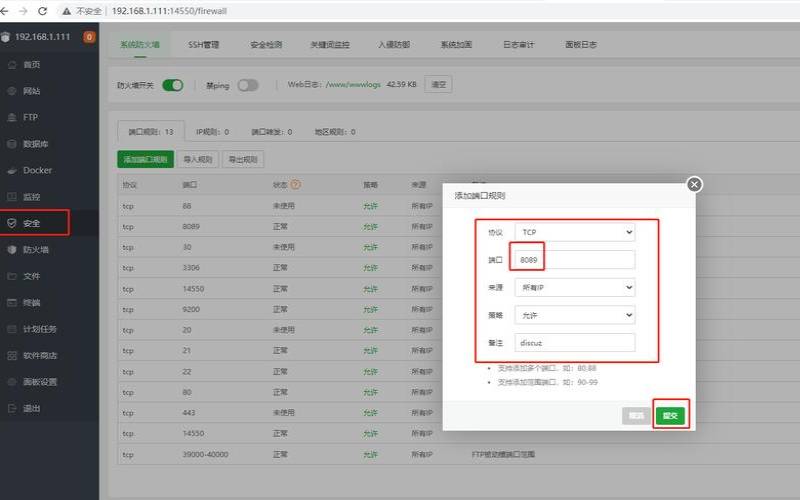Toggle the 禁ping switch

pos(248,85)
